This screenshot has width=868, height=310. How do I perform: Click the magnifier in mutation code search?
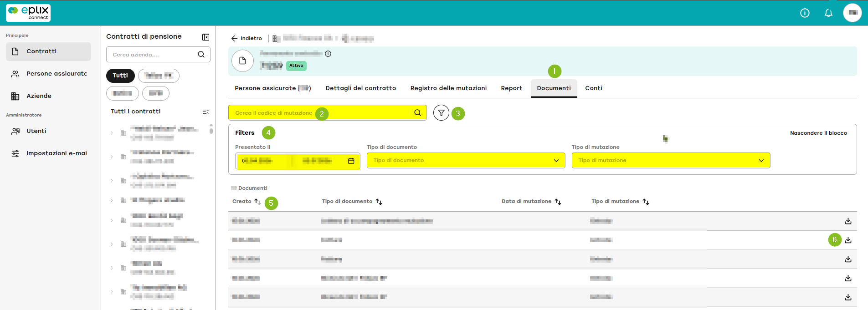[417, 113]
